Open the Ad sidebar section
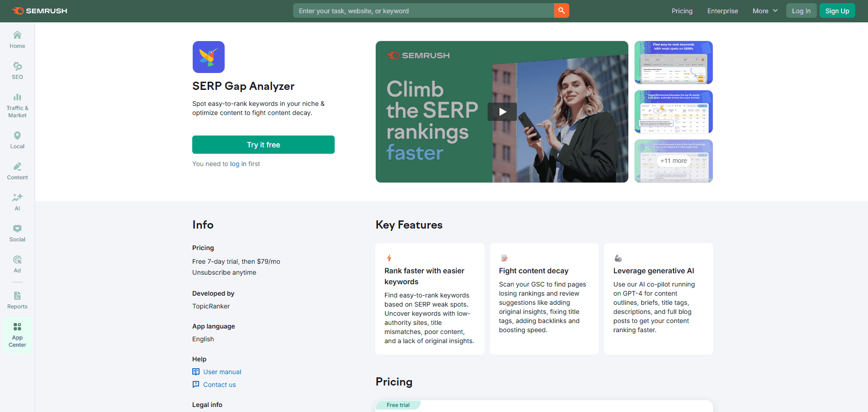This screenshot has width=868, height=412. [x=17, y=264]
